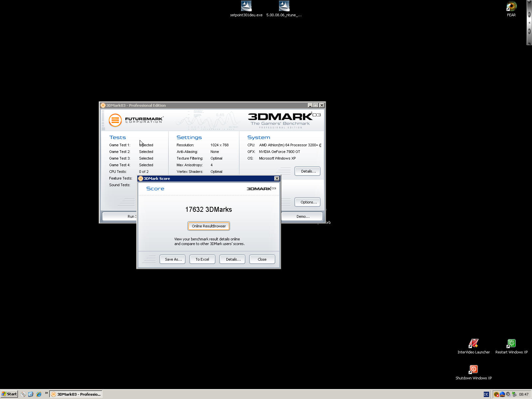Image resolution: width=532 pixels, height=399 pixels.
Task: Open Online ResultBrowser
Action: [209, 226]
